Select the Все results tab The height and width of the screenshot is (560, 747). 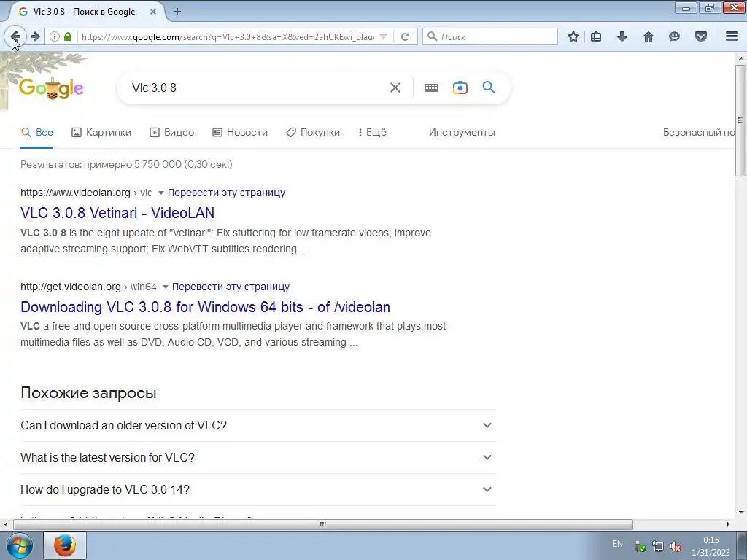pyautogui.click(x=37, y=133)
